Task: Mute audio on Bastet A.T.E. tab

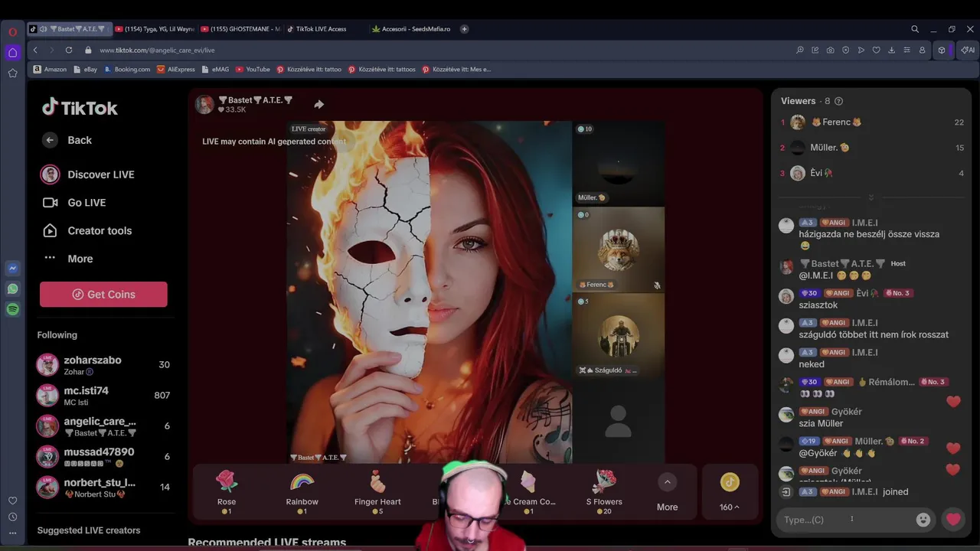Action: [x=43, y=29]
